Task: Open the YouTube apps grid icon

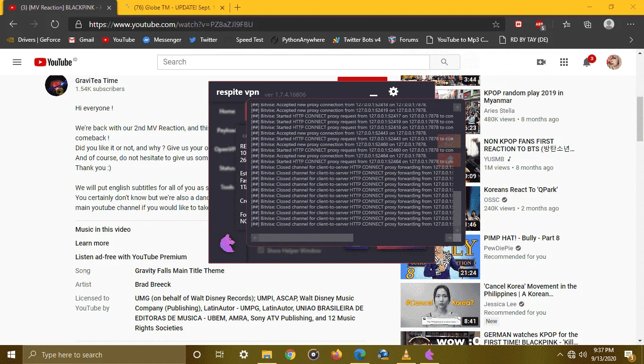Action: (x=563, y=62)
